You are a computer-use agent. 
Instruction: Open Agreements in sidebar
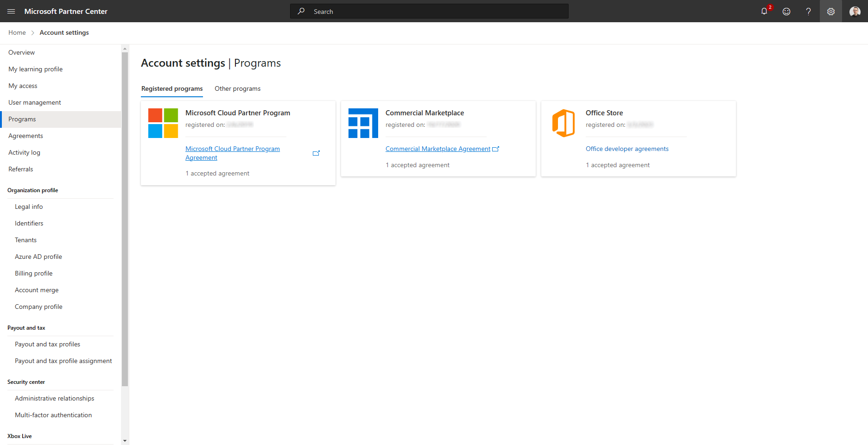[61, 136]
